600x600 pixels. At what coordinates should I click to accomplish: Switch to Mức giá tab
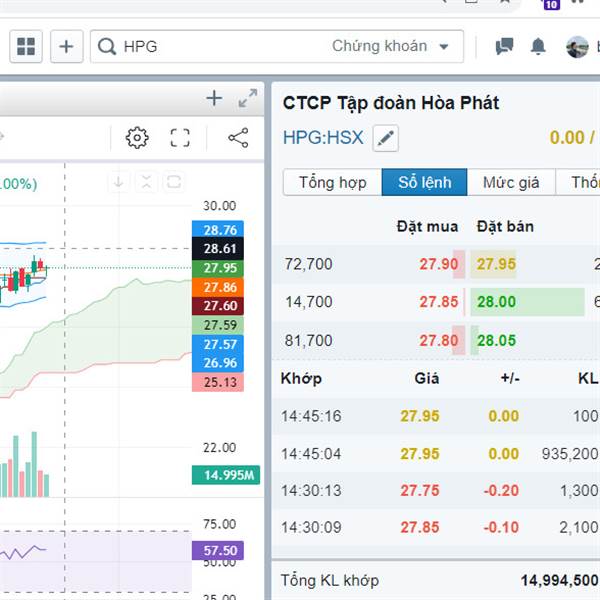coord(511,182)
